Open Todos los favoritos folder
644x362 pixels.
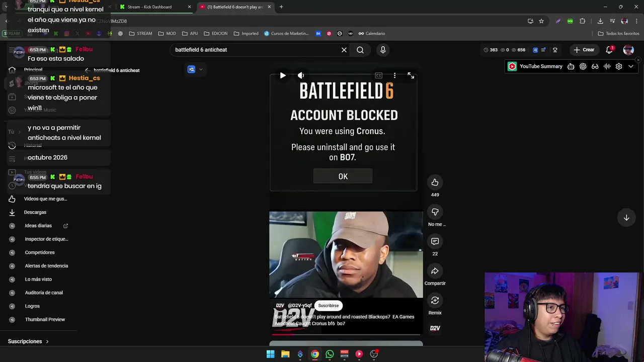tap(619, 34)
